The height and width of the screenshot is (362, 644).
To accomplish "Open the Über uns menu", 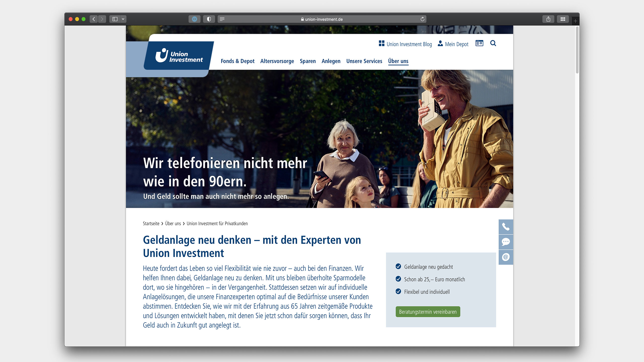I will coord(398,61).
